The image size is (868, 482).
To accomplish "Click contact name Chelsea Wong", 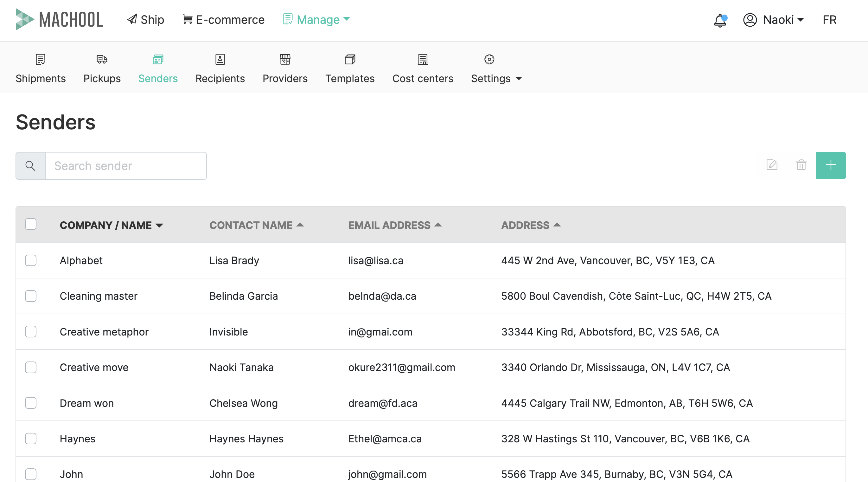I will pos(243,403).
